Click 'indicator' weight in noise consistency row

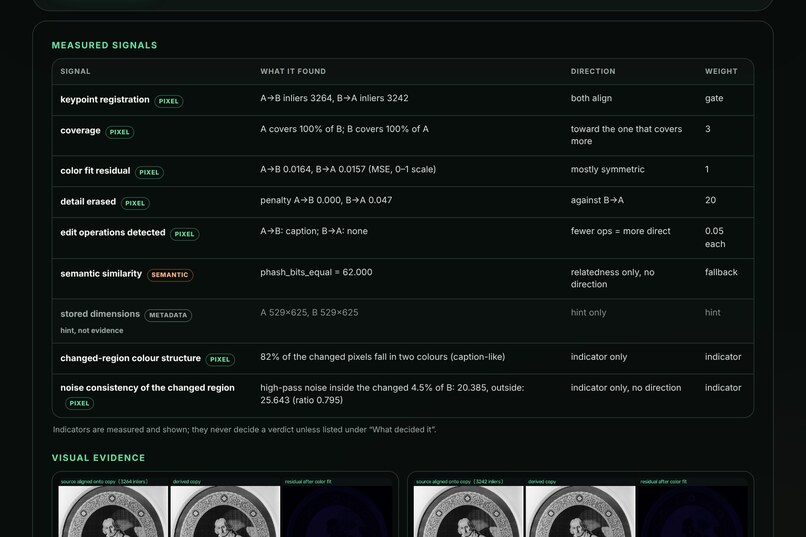tap(723, 387)
